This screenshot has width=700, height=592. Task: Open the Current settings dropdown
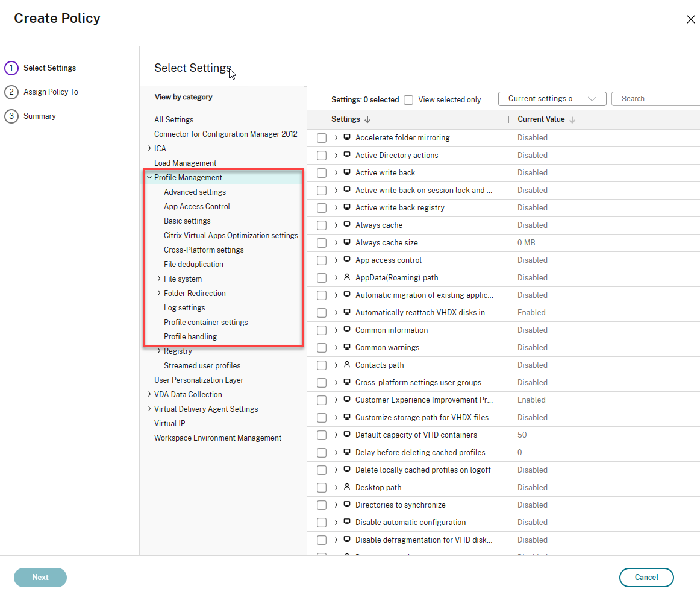[552, 99]
